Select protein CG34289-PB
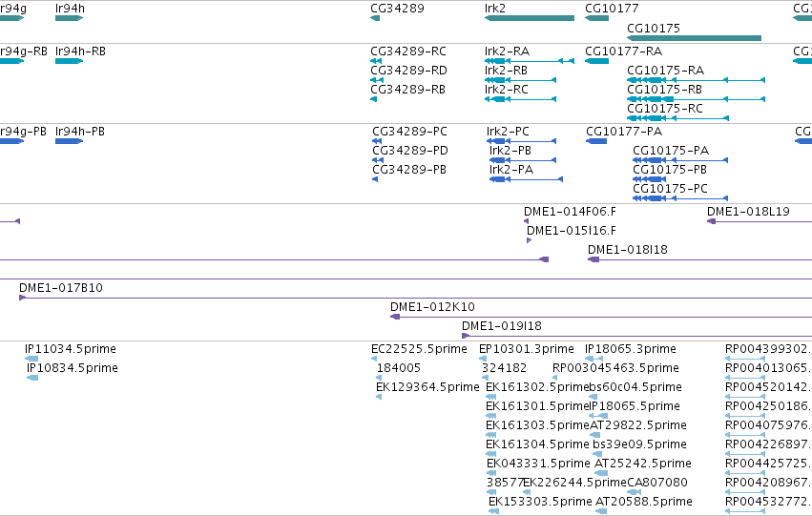 coord(409,170)
